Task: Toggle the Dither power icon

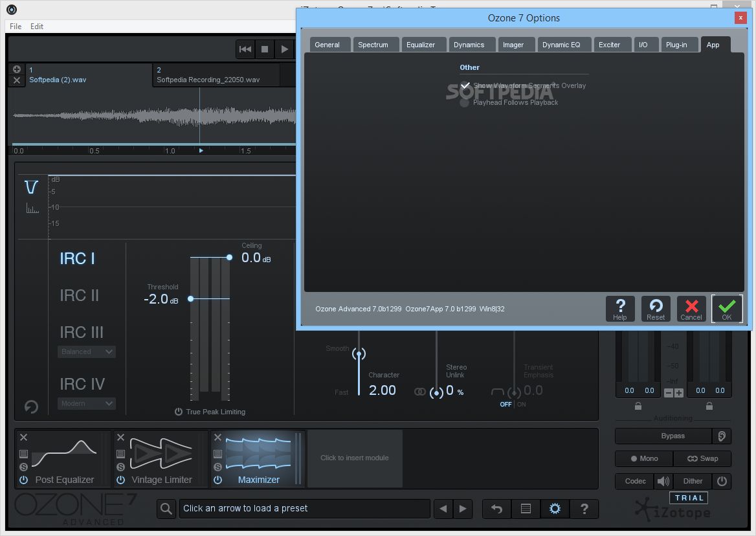Action: pos(722,481)
